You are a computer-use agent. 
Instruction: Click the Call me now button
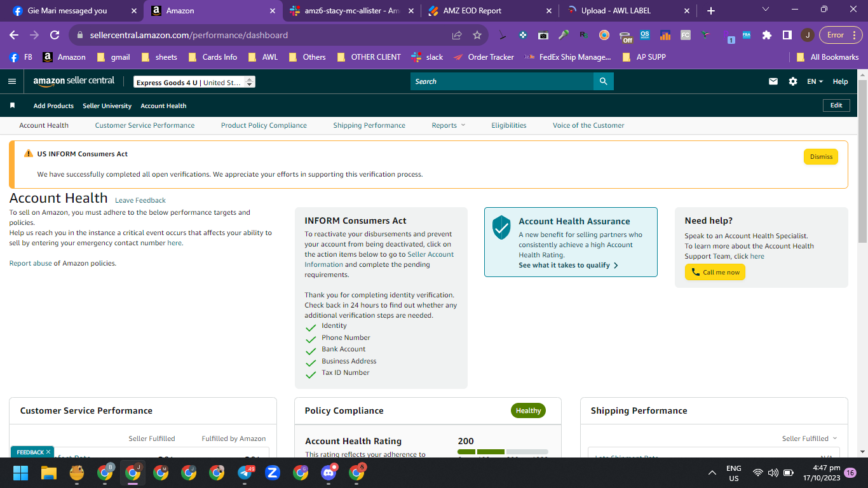pyautogui.click(x=715, y=272)
